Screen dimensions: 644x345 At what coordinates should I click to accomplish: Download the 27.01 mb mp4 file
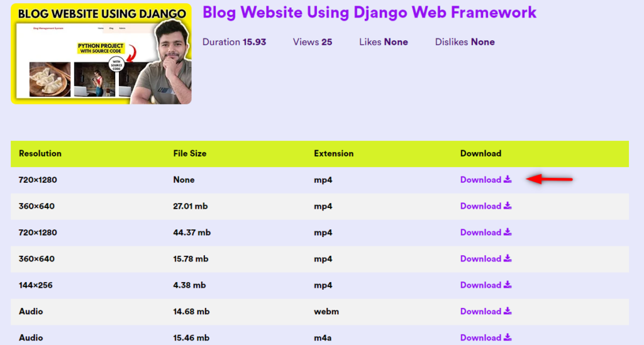(x=486, y=206)
